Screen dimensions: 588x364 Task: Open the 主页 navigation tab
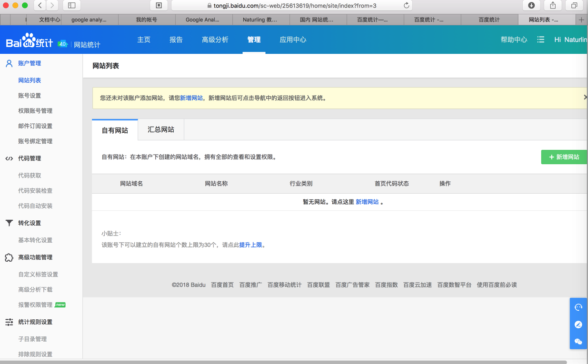pyautogui.click(x=144, y=40)
